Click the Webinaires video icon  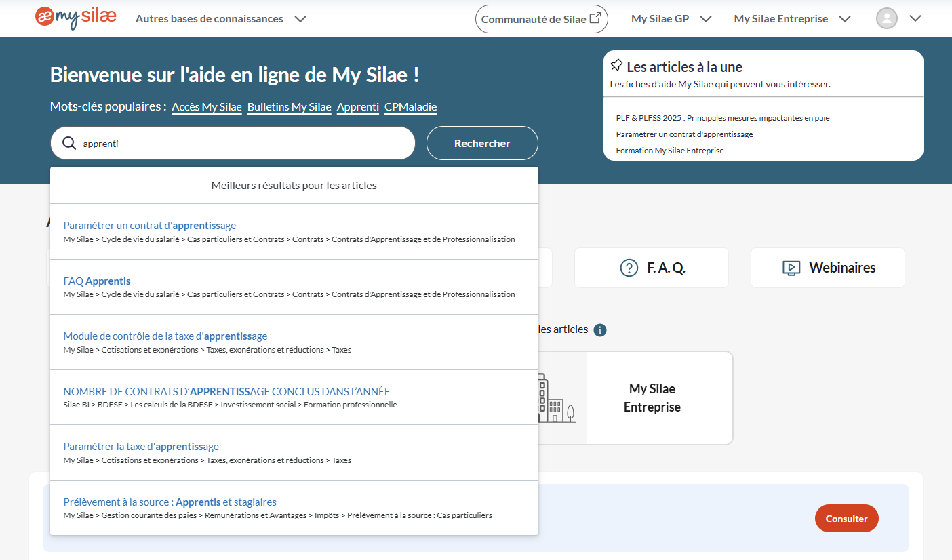791,268
